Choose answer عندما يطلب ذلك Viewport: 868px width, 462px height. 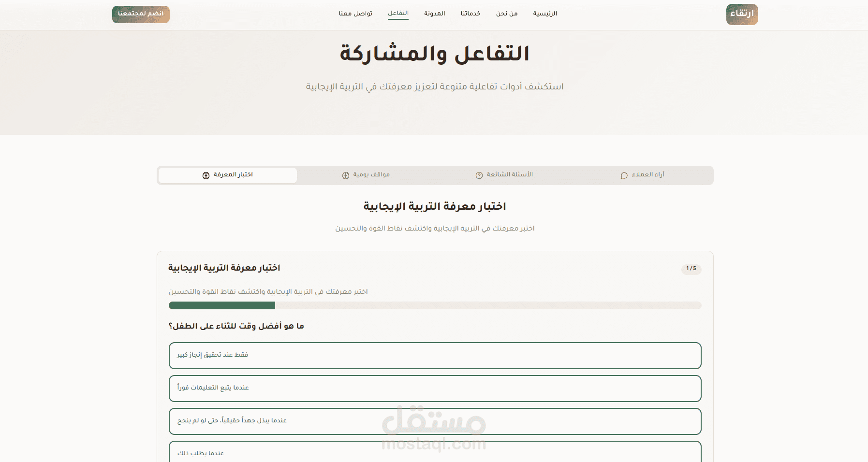pos(435,452)
